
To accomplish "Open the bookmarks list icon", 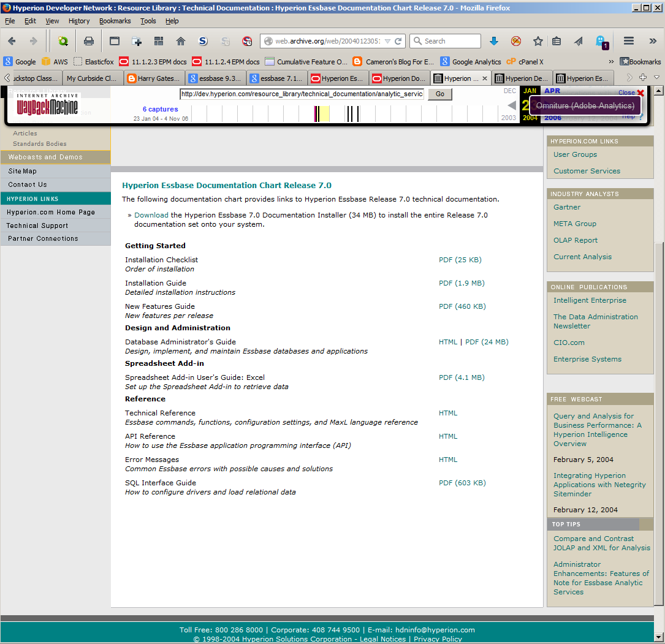I will tap(557, 41).
